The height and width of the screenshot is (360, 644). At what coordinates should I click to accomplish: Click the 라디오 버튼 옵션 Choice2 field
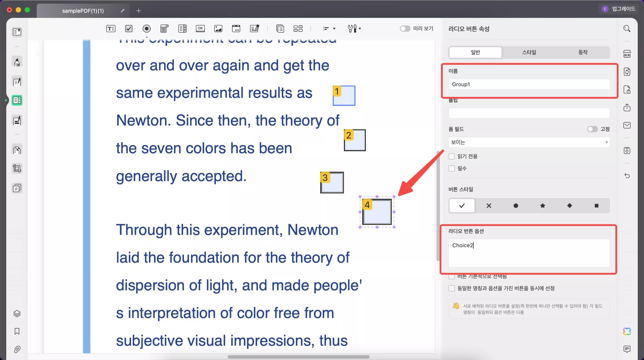pos(529,253)
